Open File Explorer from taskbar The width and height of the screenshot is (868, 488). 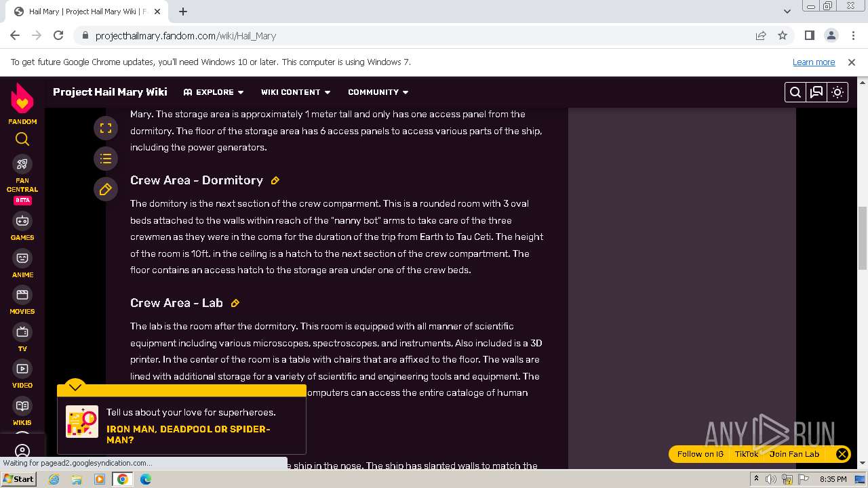click(77, 479)
